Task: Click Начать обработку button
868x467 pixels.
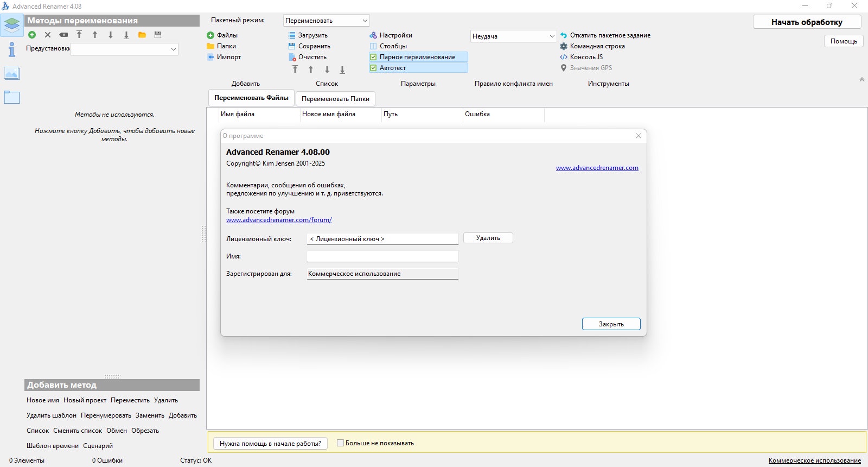Action: [807, 22]
